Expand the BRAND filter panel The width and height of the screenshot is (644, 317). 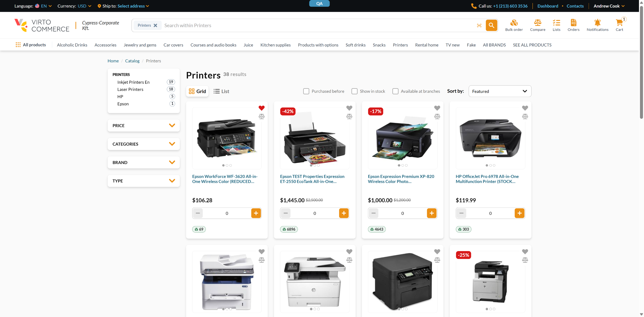coord(144,163)
